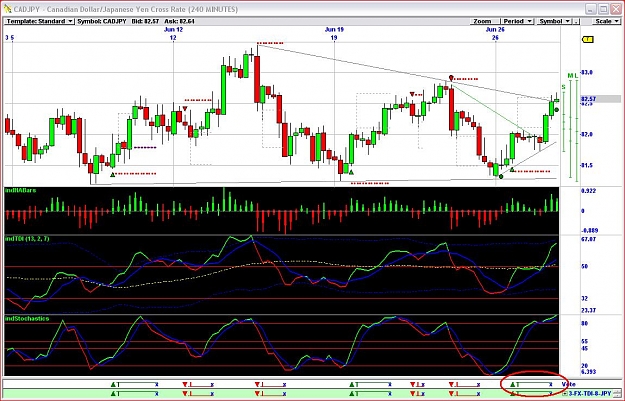
Task: Close the CADJPY chart window
Action: (615, 9)
